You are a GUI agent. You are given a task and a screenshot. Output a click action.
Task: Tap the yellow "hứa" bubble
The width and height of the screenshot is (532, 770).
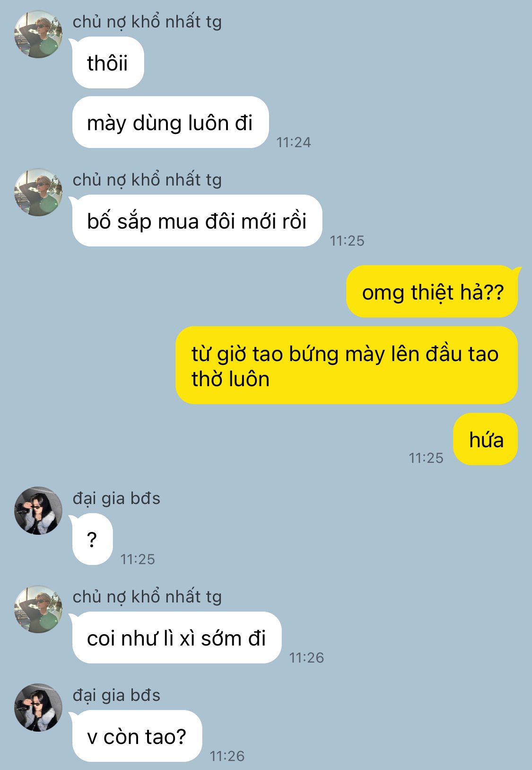485,439
